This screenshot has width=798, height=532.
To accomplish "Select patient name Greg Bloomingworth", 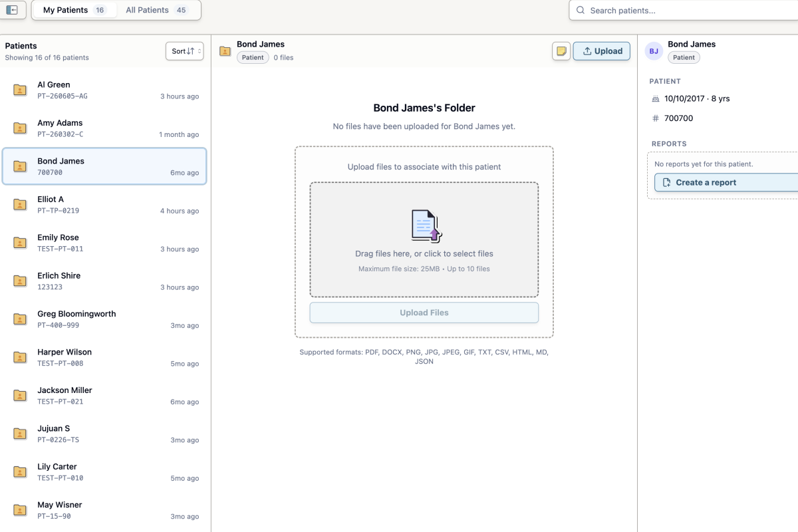I will [x=76, y=314].
